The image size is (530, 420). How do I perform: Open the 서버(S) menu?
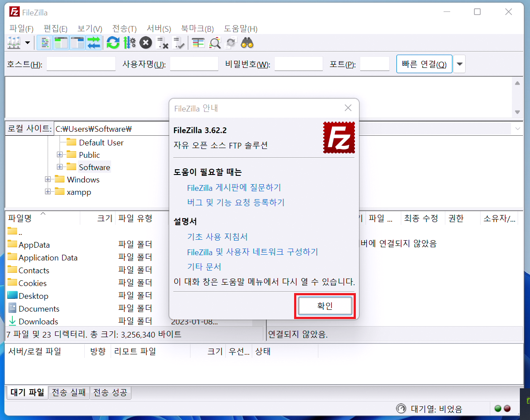pyautogui.click(x=159, y=29)
